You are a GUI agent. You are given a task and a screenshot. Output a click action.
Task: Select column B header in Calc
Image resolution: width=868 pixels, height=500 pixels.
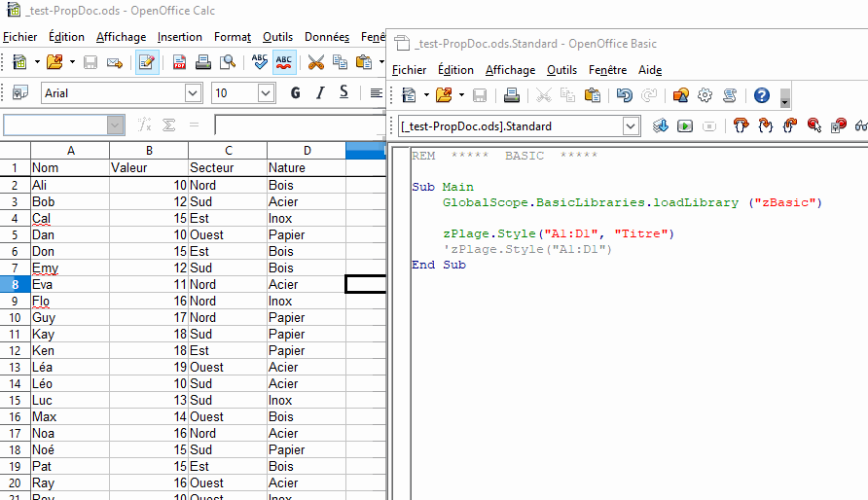click(149, 151)
